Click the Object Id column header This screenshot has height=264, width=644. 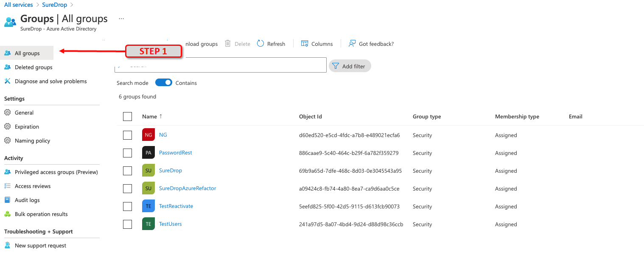pos(311,116)
